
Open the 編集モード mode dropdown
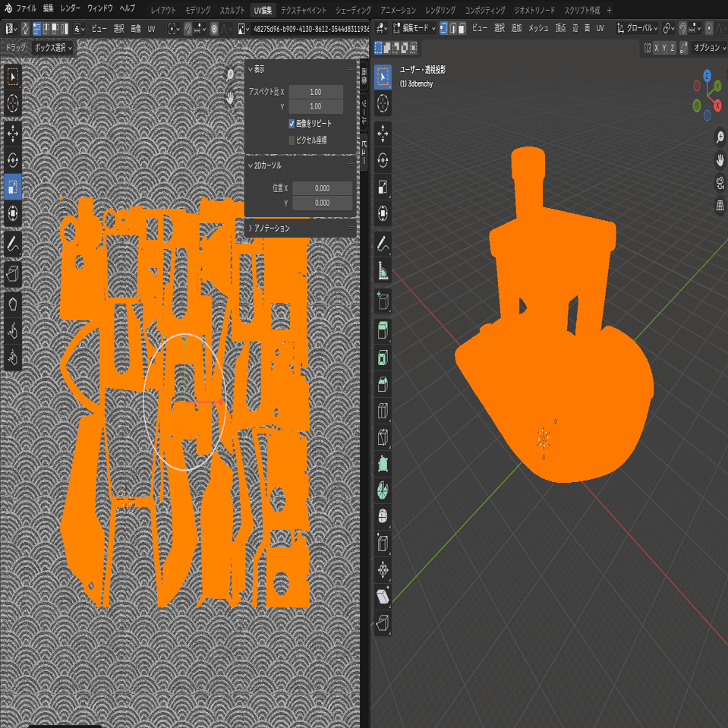(x=414, y=28)
